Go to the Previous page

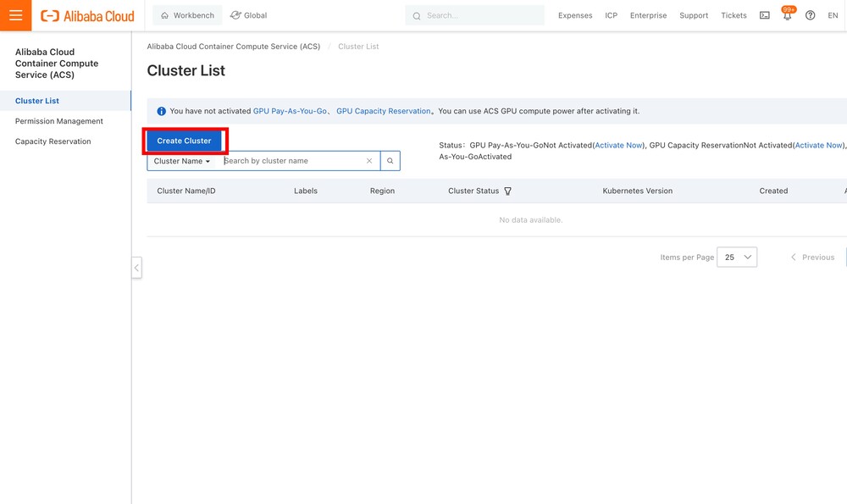(x=812, y=258)
